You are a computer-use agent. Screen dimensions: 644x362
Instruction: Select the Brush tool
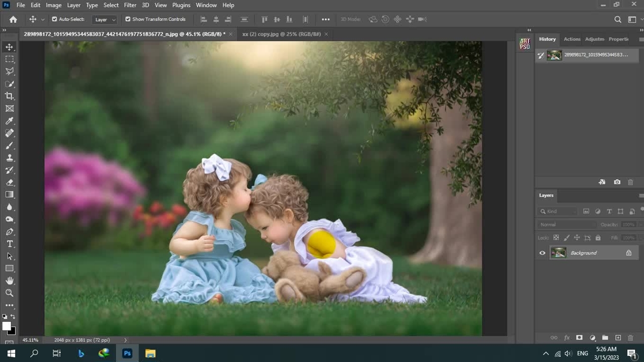tap(10, 146)
